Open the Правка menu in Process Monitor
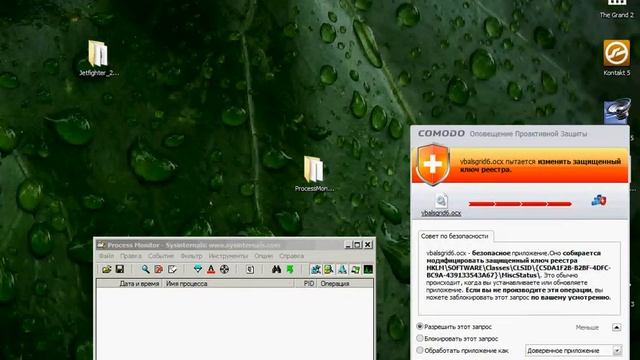Screen dimensions: 640x360 [131, 256]
